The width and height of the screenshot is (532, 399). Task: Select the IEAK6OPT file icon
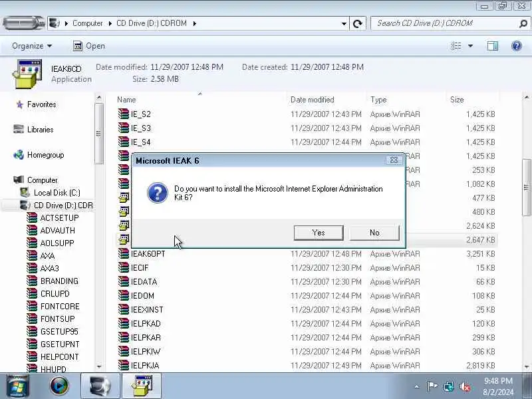(x=124, y=254)
